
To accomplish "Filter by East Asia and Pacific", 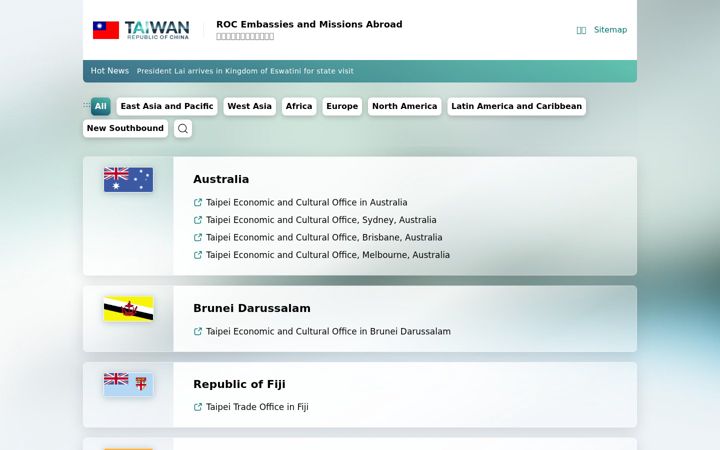I will pyautogui.click(x=167, y=106).
